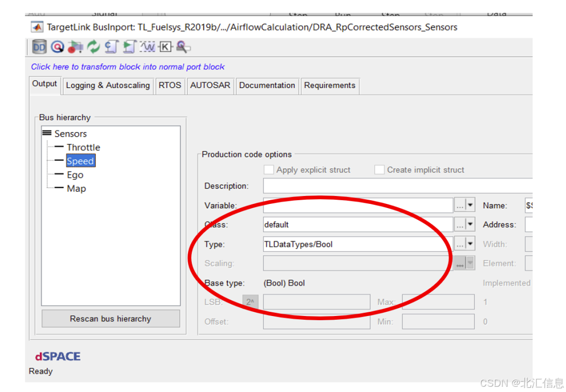This screenshot has height=392, width=566.
Task: Click the K gain block icon
Action: 165,47
